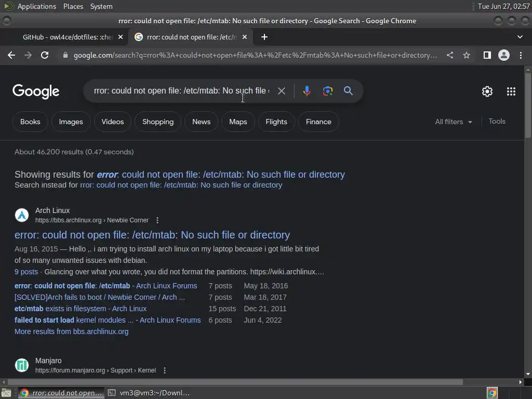The image size is (532, 399).
Task: Switch to the GitHub owl4ce/dotfiles tab
Action: pyautogui.click(x=67, y=37)
